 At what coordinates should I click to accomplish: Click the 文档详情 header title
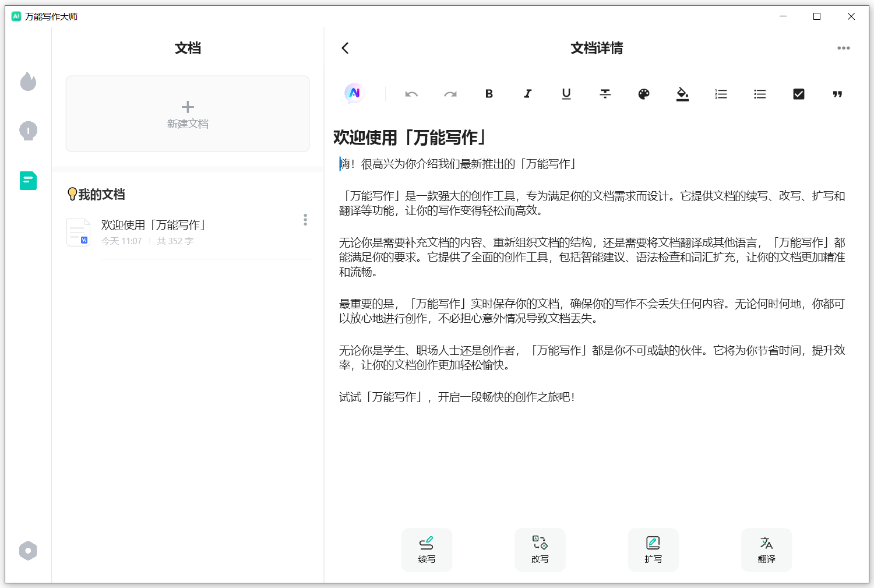[597, 48]
